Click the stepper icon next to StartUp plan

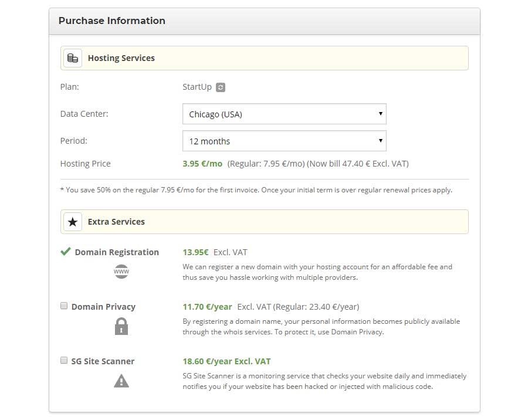point(219,87)
